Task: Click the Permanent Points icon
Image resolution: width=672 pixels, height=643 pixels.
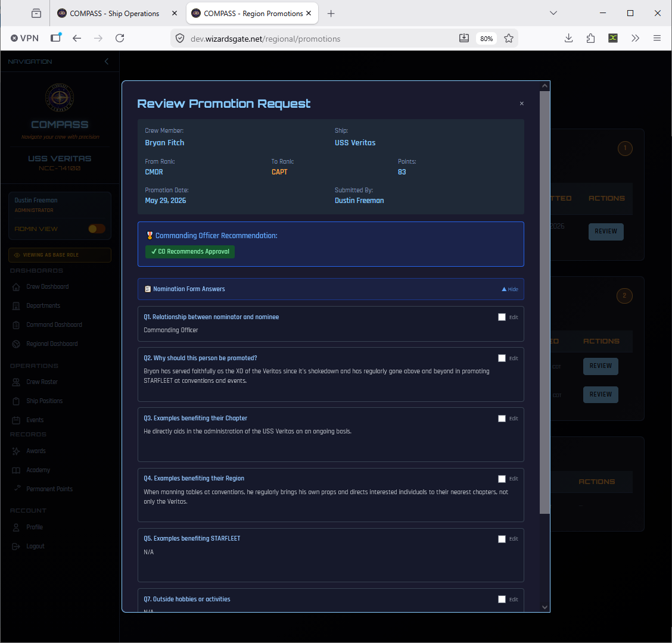Action: tap(17, 488)
